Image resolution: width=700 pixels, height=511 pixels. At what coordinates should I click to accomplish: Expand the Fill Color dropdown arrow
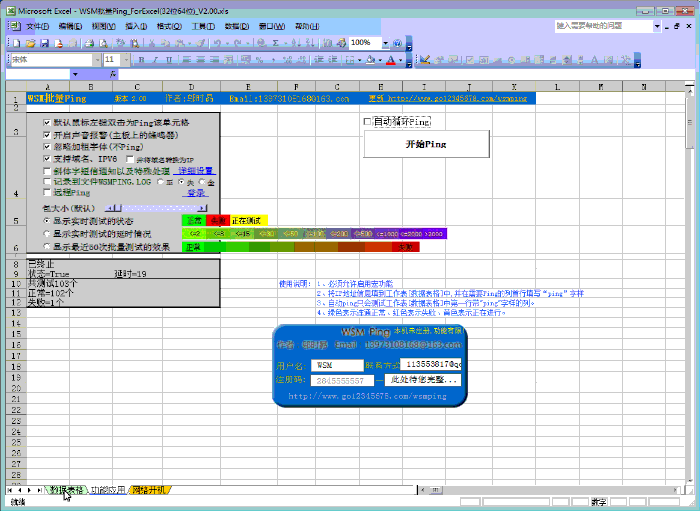(380, 60)
